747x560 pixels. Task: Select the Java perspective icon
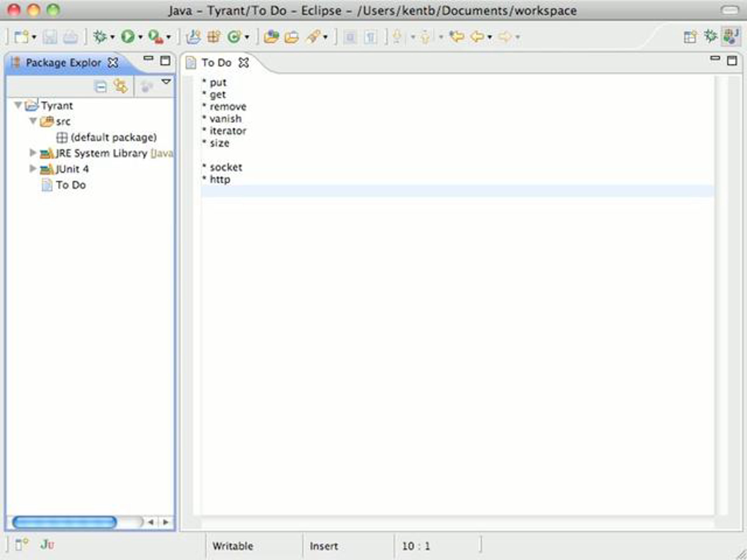pyautogui.click(x=731, y=36)
